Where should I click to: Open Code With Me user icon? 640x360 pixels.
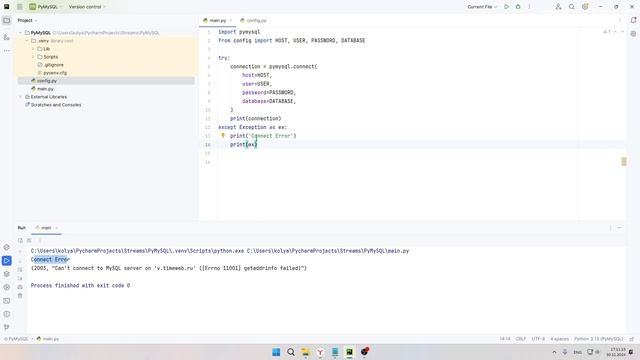tap(558, 7)
